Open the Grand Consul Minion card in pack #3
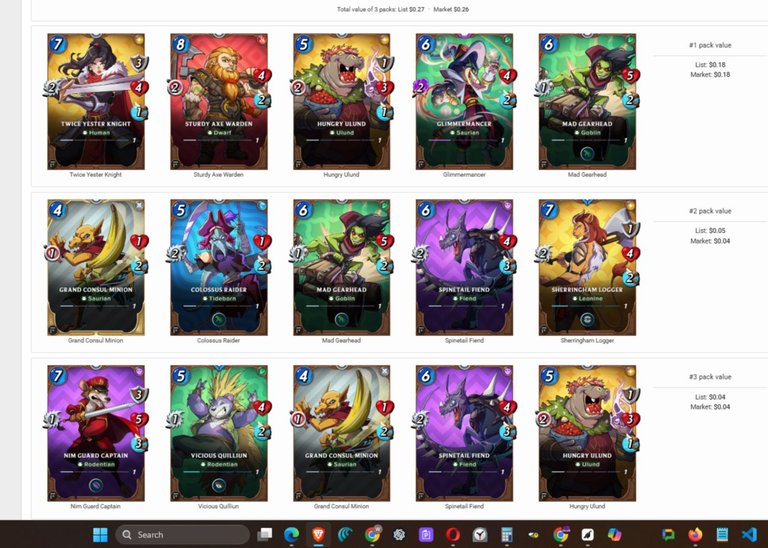This screenshot has width=768, height=548. (342, 433)
